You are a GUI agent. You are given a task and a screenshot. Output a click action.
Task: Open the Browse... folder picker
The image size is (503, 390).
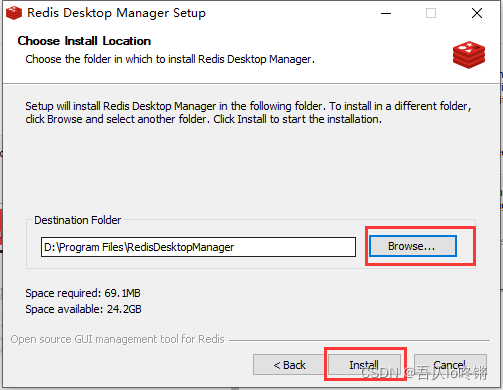pyautogui.click(x=413, y=246)
